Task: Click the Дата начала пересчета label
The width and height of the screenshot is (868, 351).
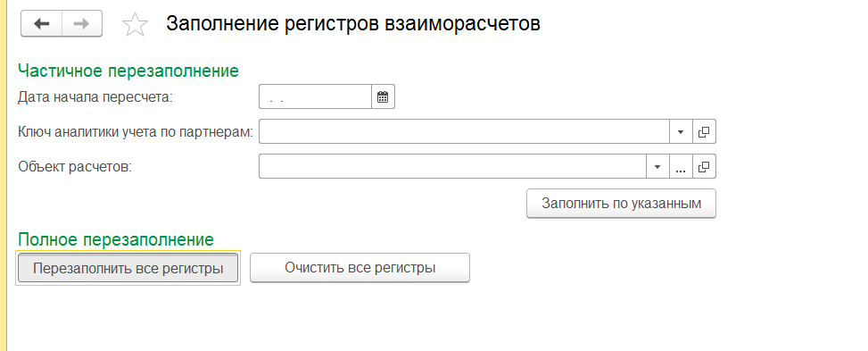Action: (95, 97)
